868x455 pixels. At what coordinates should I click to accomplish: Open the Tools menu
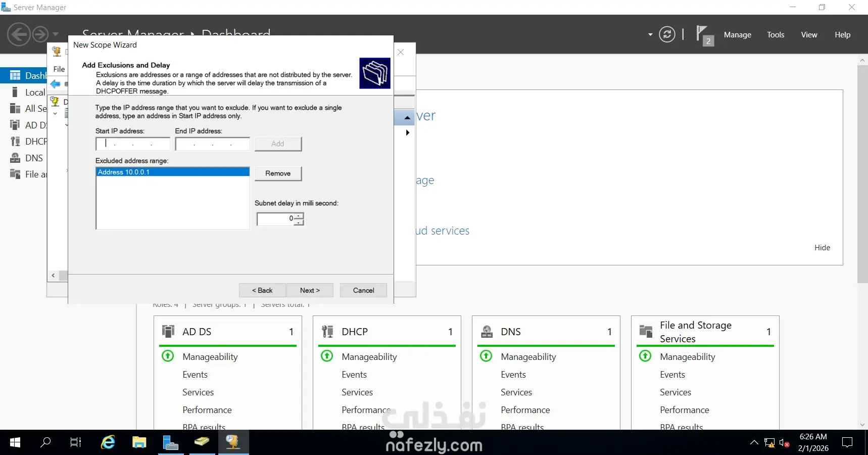pos(776,35)
